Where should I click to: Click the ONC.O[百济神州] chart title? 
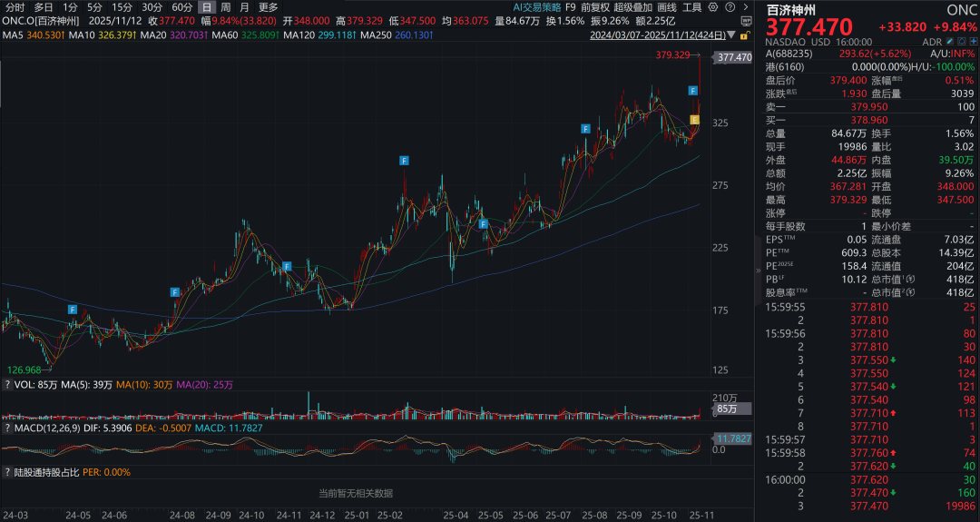pyautogui.click(x=41, y=21)
